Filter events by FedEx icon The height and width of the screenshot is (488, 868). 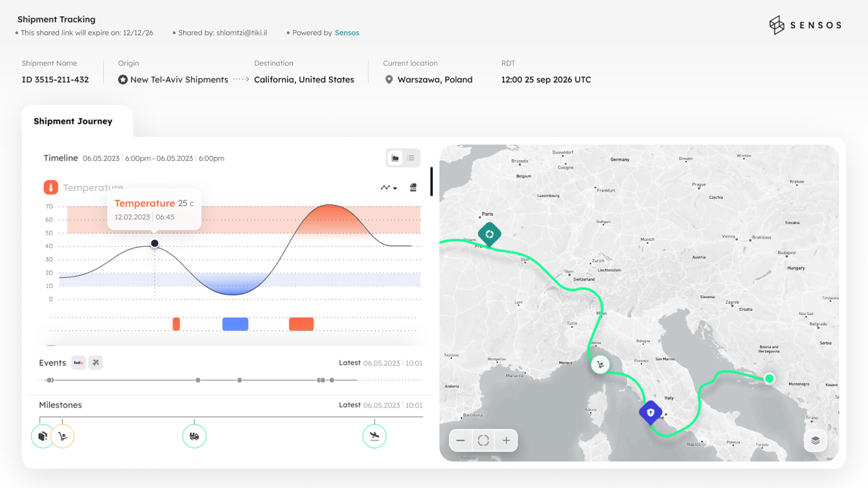coord(78,363)
